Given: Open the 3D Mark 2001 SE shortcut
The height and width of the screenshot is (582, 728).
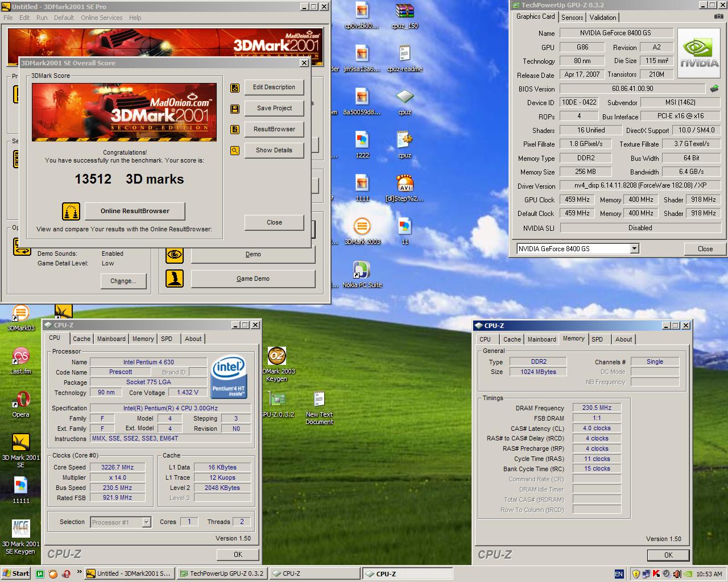Looking at the screenshot, I should [21, 450].
